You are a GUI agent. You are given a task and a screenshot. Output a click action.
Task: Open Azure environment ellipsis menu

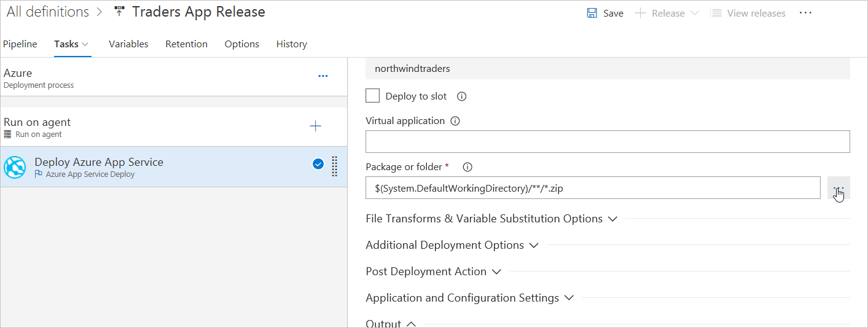[323, 76]
